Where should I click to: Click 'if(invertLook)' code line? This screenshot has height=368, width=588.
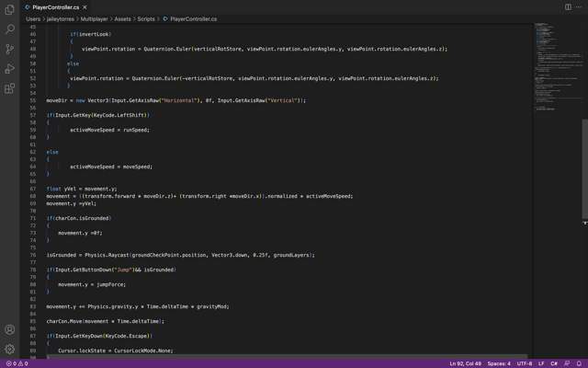[x=90, y=34]
